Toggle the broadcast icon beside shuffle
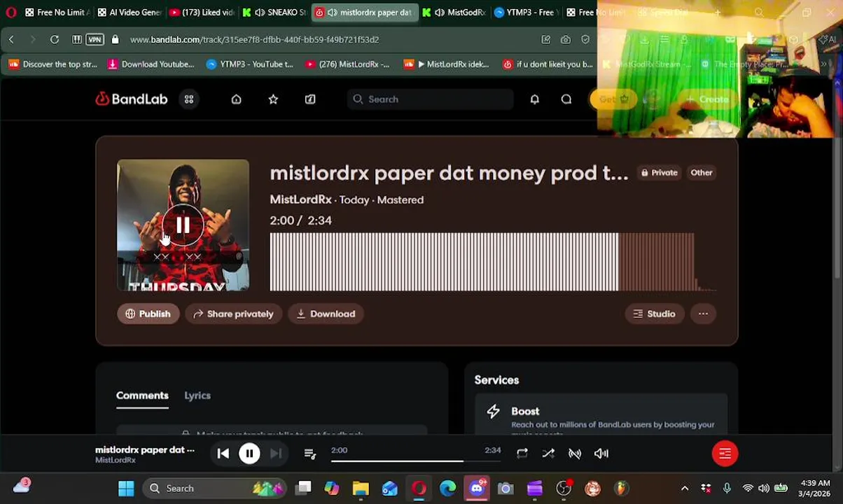The height and width of the screenshot is (504, 843). click(575, 454)
